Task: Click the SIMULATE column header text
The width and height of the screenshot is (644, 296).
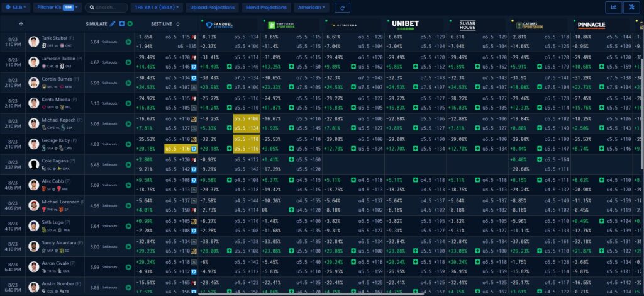Action: point(96,25)
